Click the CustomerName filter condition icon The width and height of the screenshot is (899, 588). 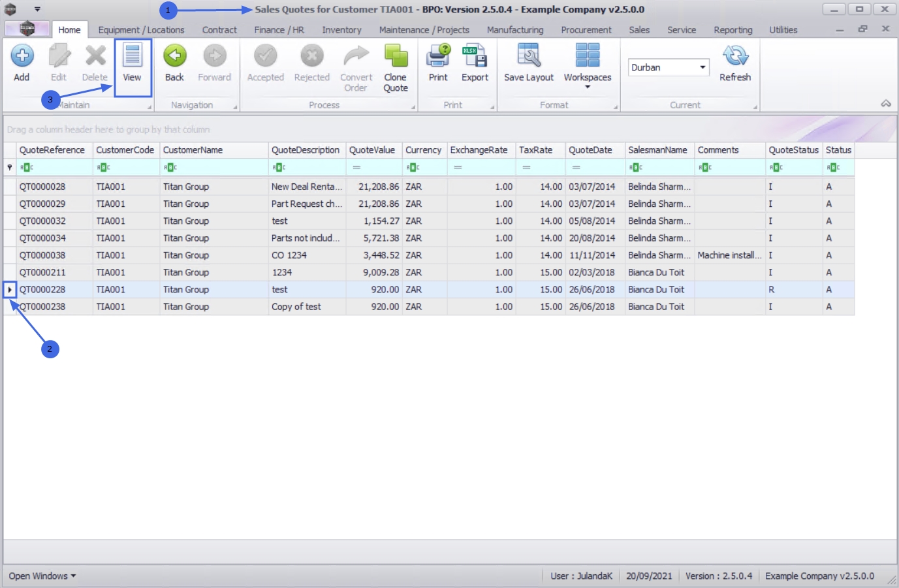[170, 168]
